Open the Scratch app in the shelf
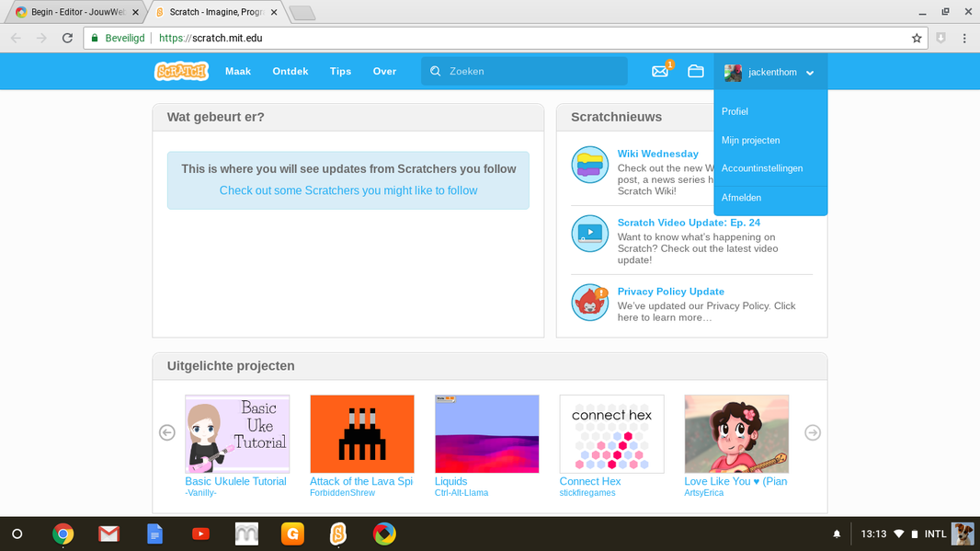The width and height of the screenshot is (980, 551). click(338, 534)
